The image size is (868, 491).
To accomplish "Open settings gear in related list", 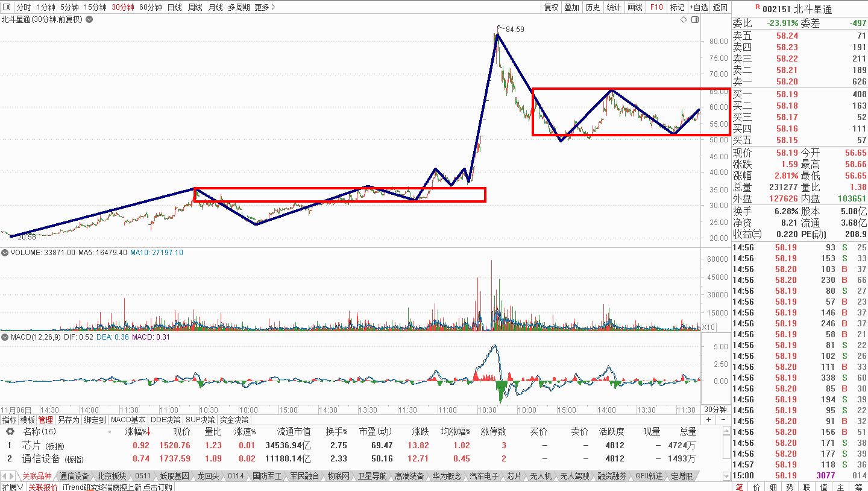I will [10, 431].
